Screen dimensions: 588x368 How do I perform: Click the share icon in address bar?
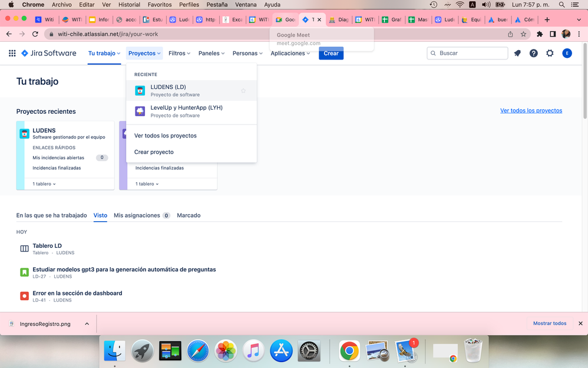[510, 34]
